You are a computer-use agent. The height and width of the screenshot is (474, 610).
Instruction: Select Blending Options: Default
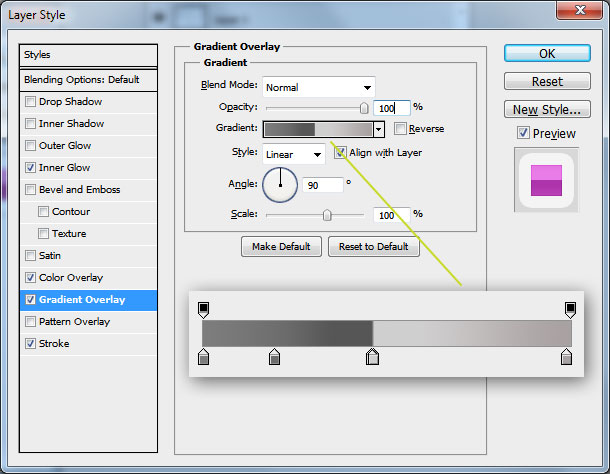[88, 80]
